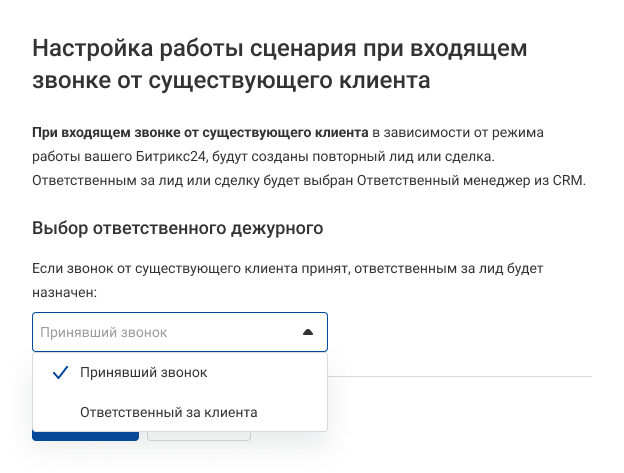Click звонке от существующего клиента in heading

[x=231, y=79]
